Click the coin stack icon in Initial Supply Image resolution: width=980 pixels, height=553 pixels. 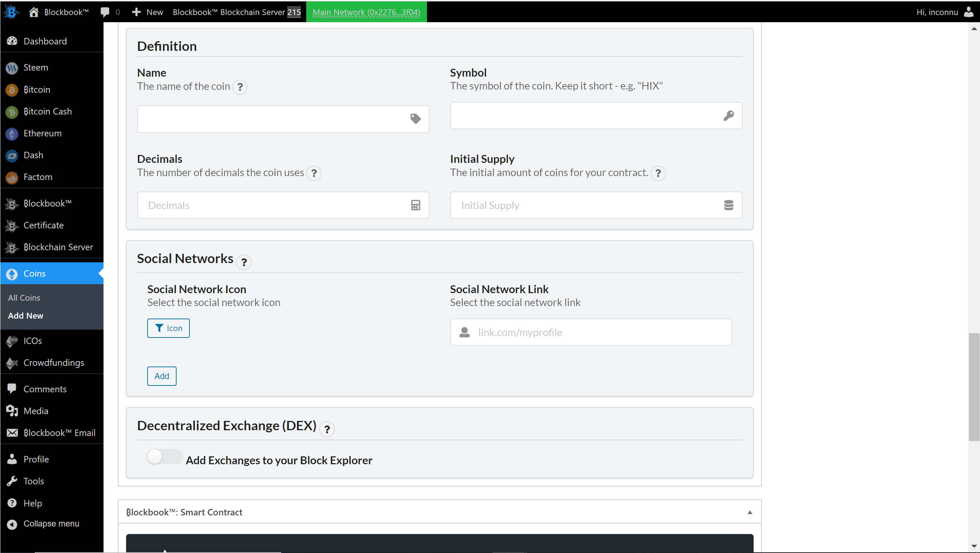coord(729,205)
